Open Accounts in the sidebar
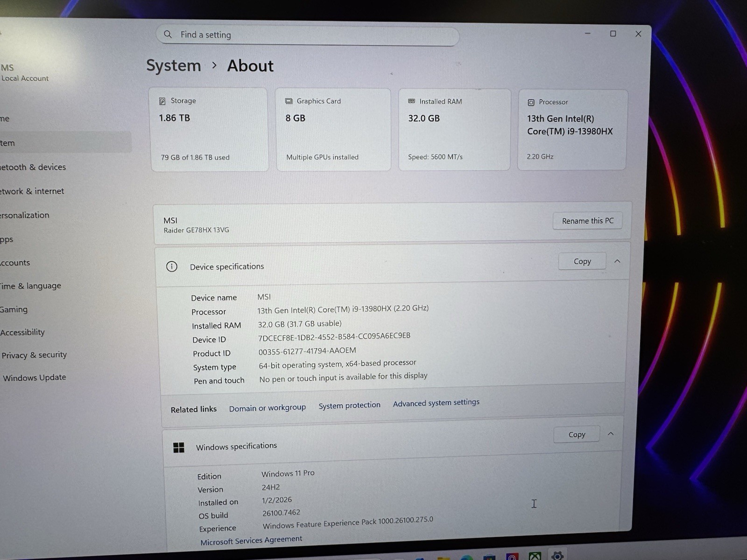The image size is (747, 560). 15,263
